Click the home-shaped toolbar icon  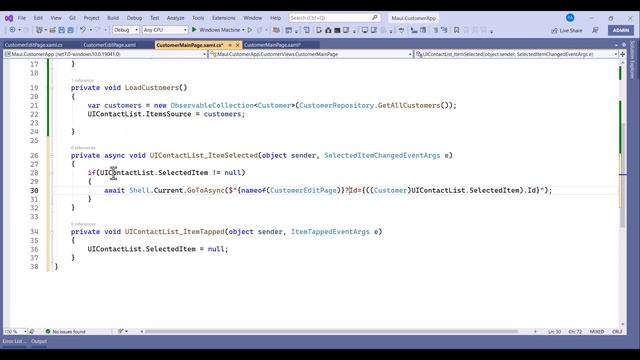[328, 30]
